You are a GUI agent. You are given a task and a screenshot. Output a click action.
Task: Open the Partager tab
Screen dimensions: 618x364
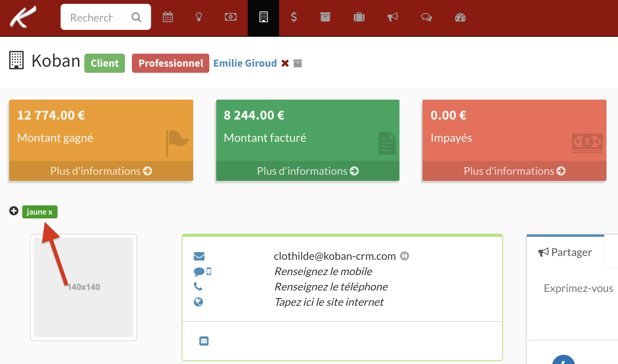(565, 252)
